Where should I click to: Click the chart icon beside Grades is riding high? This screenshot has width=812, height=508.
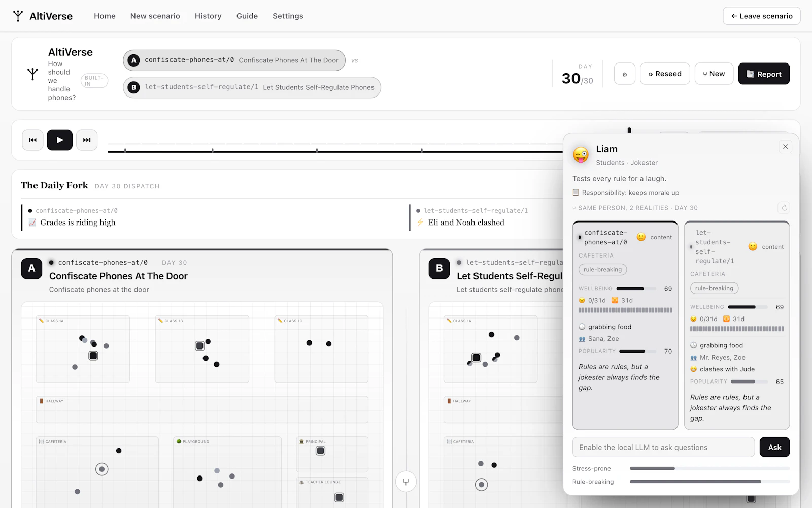point(32,223)
